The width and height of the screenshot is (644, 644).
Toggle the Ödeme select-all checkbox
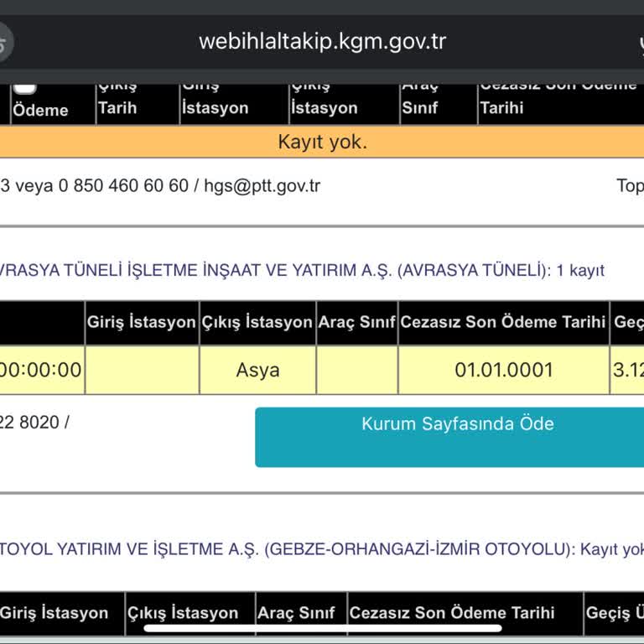click(25, 87)
